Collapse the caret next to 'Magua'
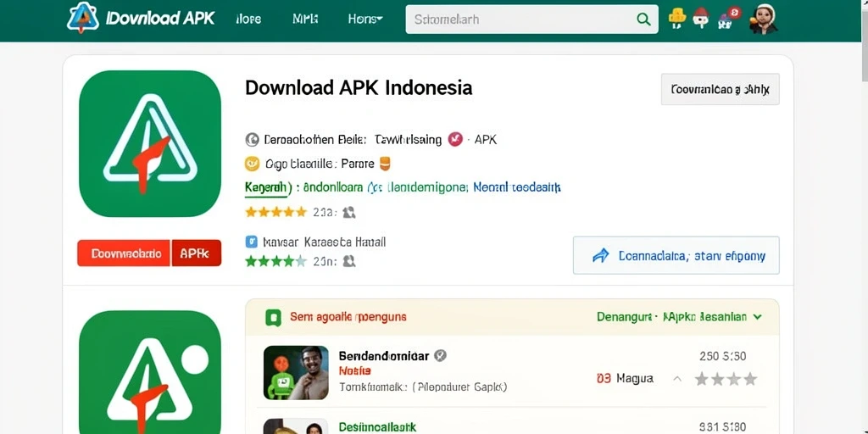Viewport: 868px width, 434px height. pyautogui.click(x=676, y=379)
